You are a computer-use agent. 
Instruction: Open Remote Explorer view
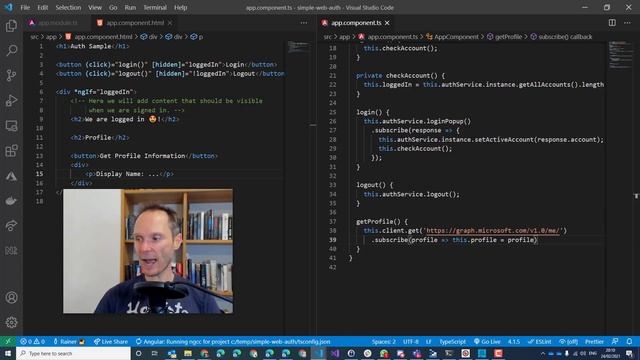coord(11,126)
